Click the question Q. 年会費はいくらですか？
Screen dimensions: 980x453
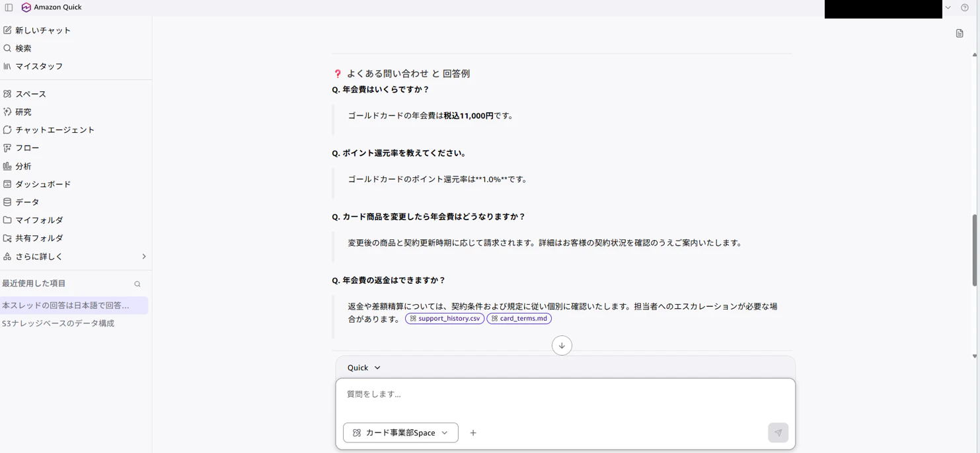(x=381, y=90)
